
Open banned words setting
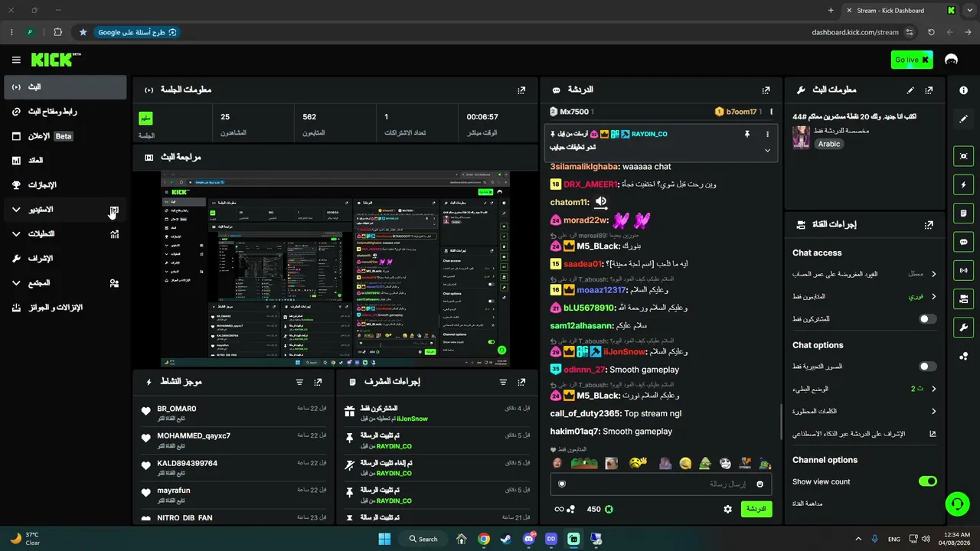[x=864, y=411]
